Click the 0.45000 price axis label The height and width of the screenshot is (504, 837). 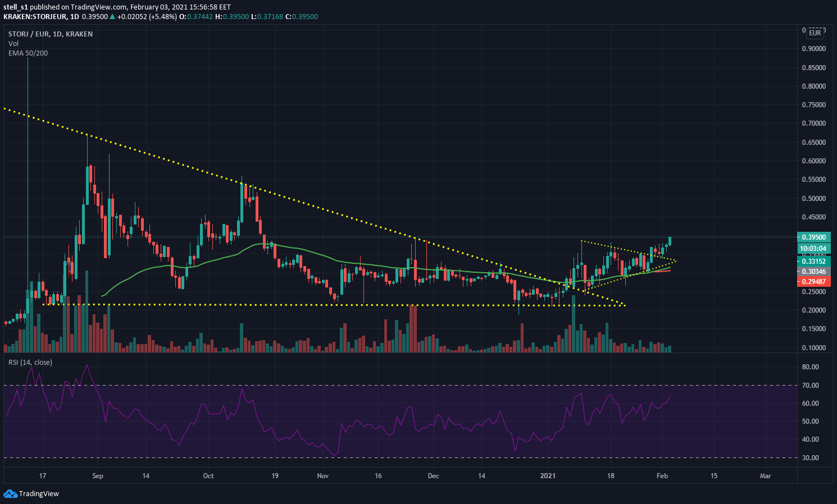pyautogui.click(x=813, y=217)
